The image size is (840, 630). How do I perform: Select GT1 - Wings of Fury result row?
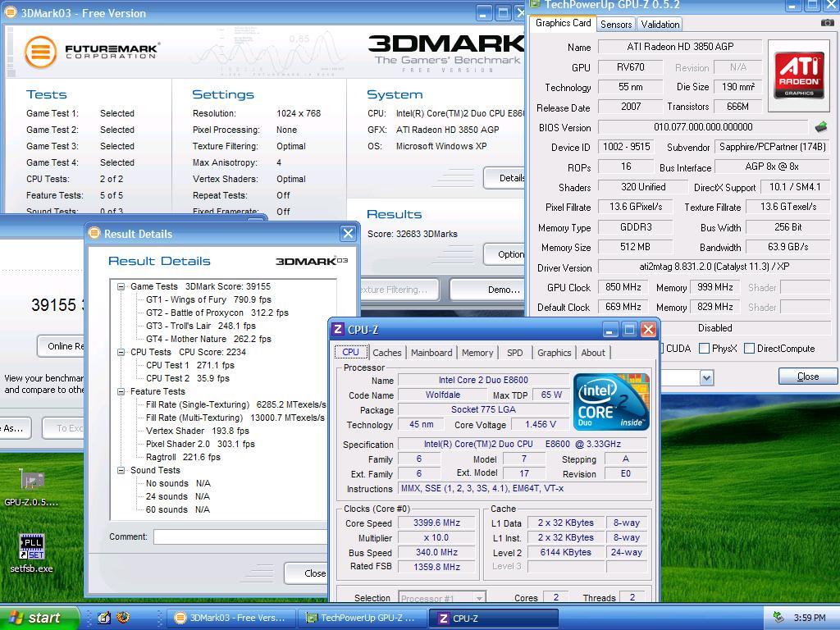[x=208, y=300]
